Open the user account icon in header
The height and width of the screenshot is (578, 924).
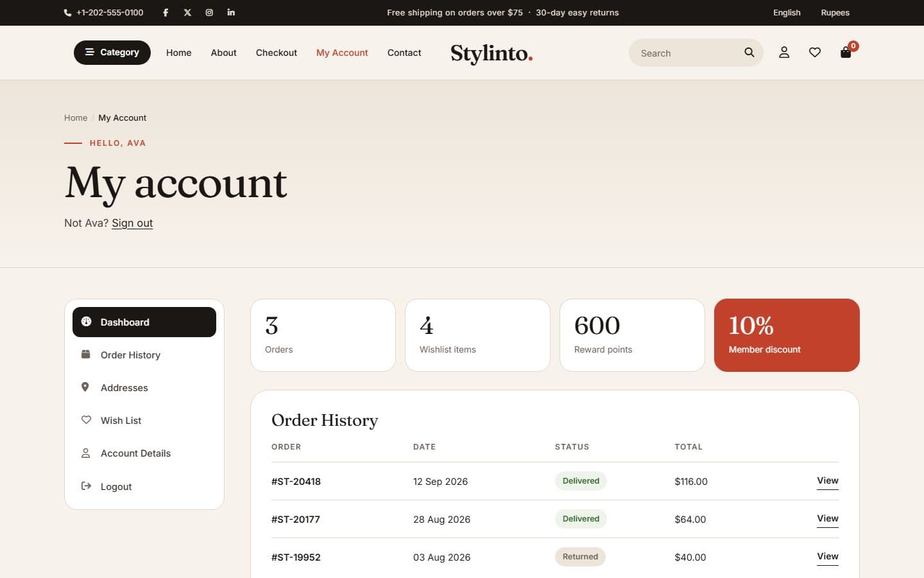(784, 53)
